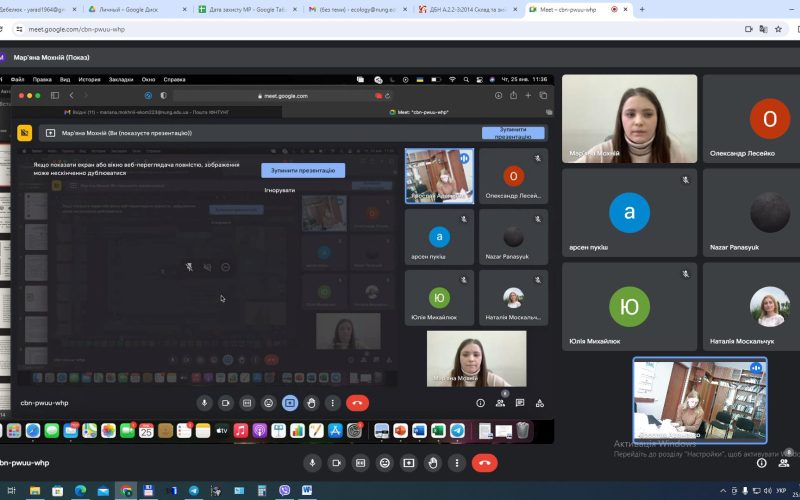Select арсен пукіш large participant tile

[630, 213]
